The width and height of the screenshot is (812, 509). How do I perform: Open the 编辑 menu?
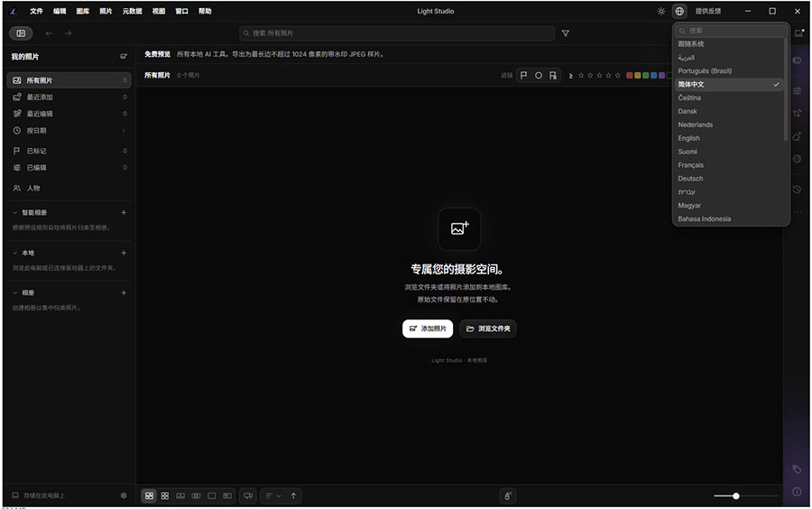point(60,11)
